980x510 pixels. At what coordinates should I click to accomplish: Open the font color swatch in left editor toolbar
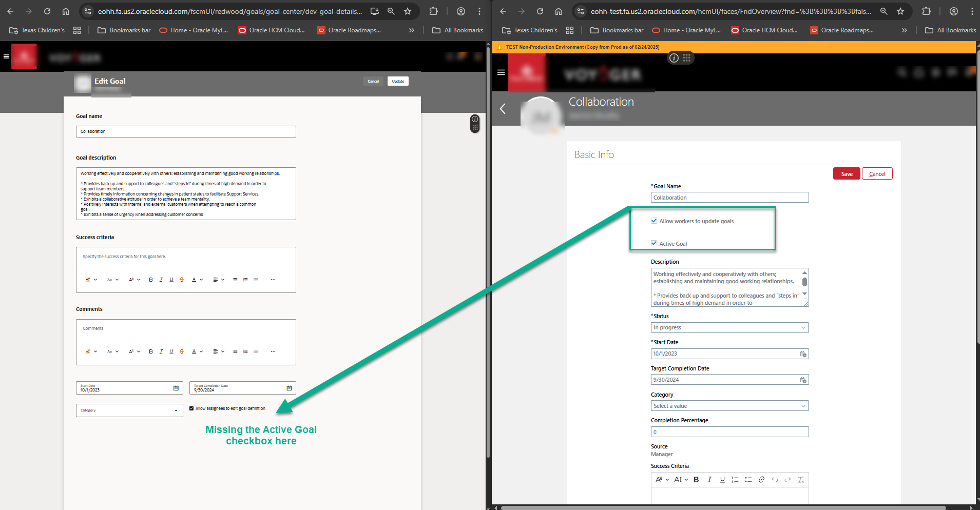click(x=194, y=280)
